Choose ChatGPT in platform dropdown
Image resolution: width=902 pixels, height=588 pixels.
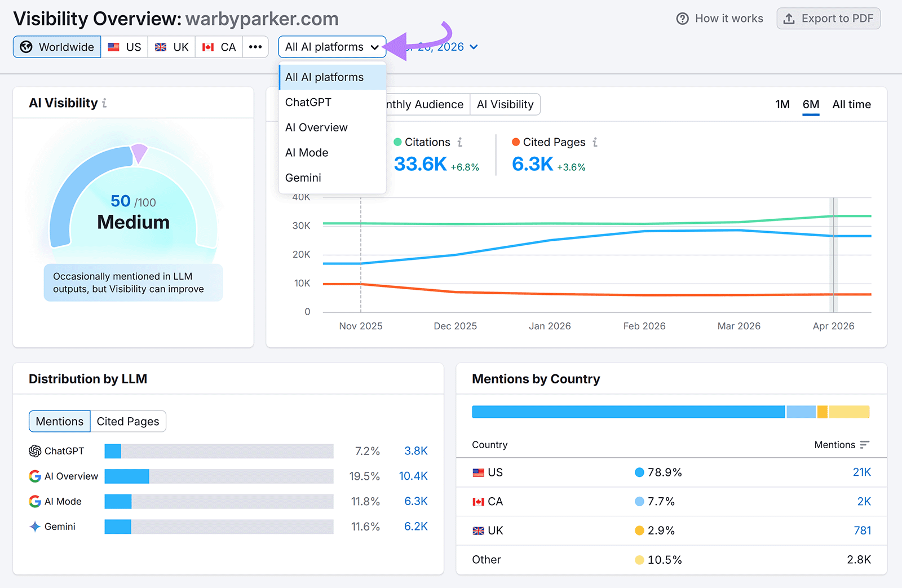coord(332,102)
